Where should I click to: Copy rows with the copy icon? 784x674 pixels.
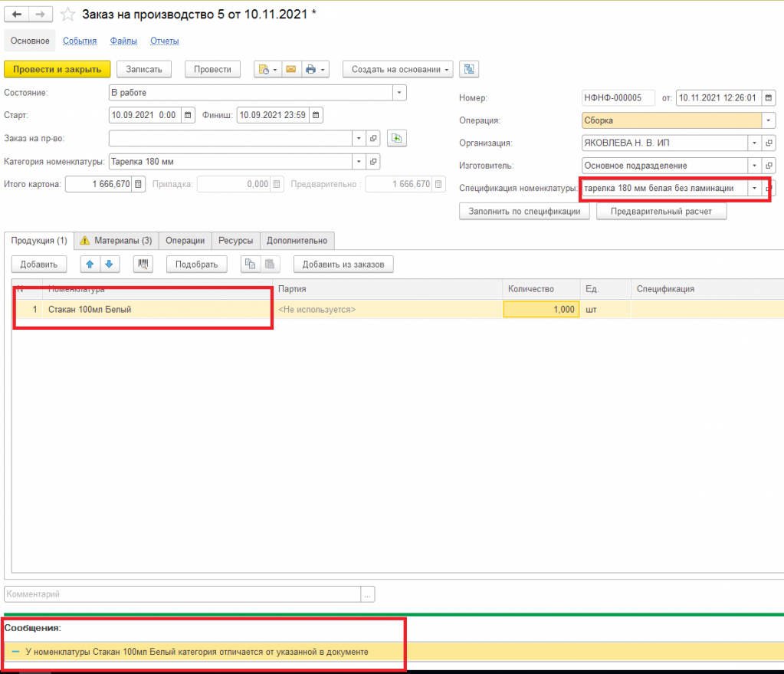click(251, 265)
